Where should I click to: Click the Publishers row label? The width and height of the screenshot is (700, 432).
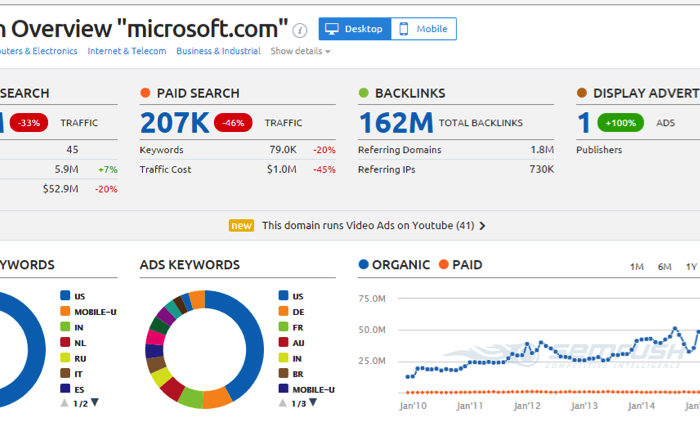[x=599, y=150]
